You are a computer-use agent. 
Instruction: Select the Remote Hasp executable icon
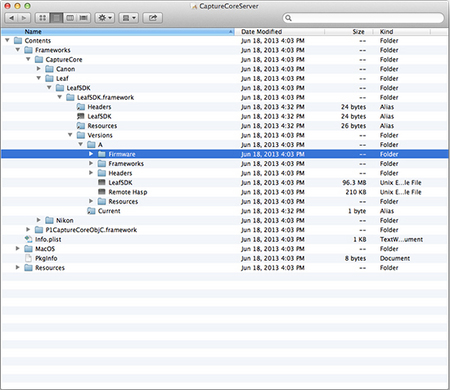102,192
